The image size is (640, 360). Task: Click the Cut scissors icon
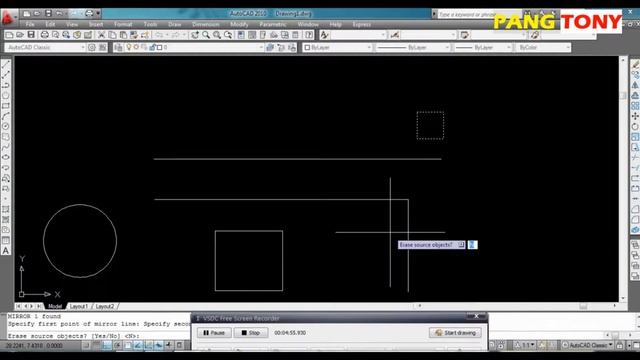click(x=101, y=35)
